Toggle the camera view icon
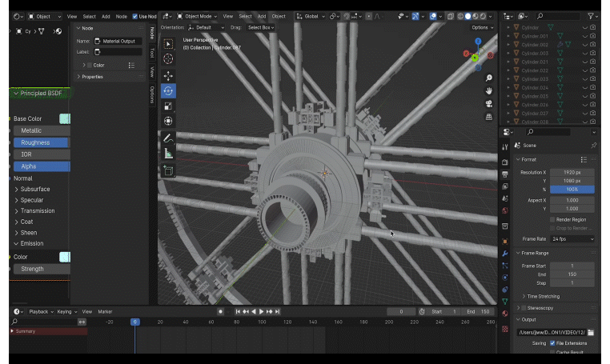Screen dimensions: 610x364 tap(488, 104)
